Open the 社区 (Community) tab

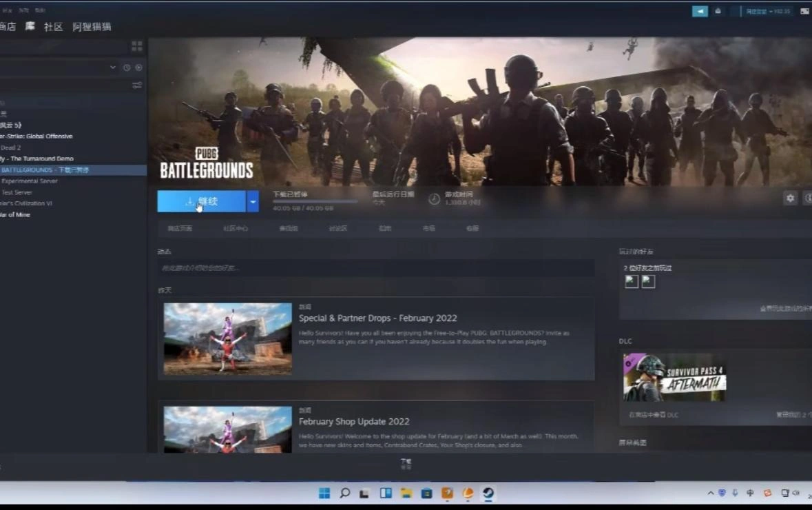pyautogui.click(x=53, y=26)
